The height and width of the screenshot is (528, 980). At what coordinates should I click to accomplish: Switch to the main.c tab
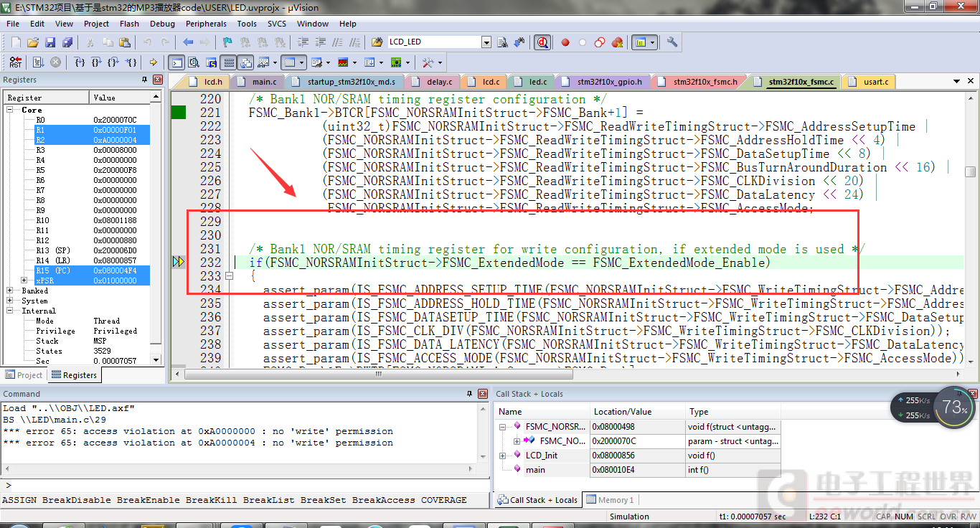pos(258,82)
